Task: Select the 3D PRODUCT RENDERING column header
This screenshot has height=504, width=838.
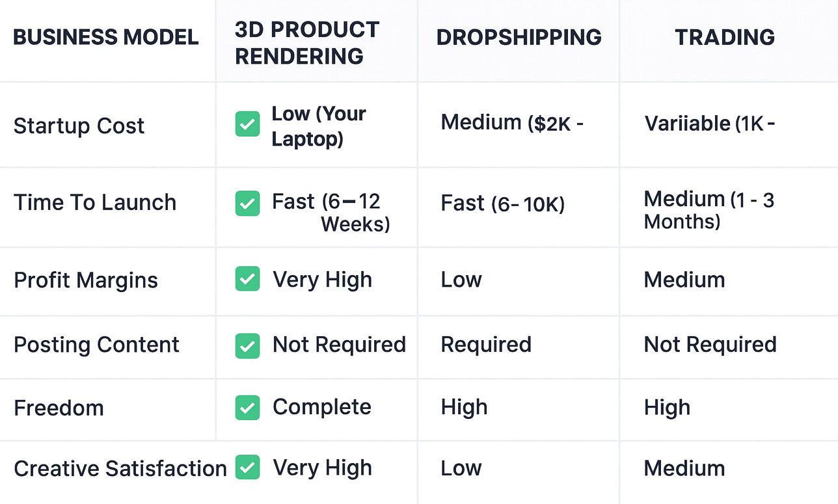Action: tap(307, 42)
